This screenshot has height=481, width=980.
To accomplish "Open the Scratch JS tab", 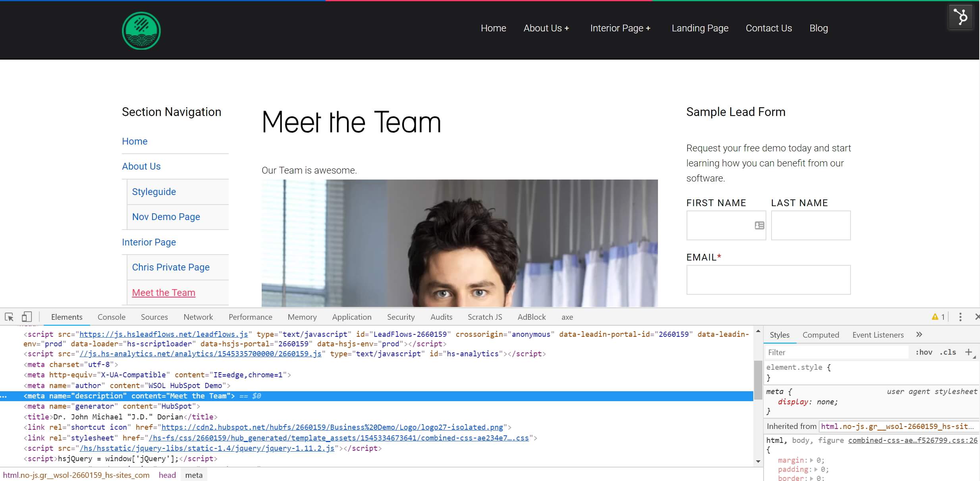I will pyautogui.click(x=485, y=317).
